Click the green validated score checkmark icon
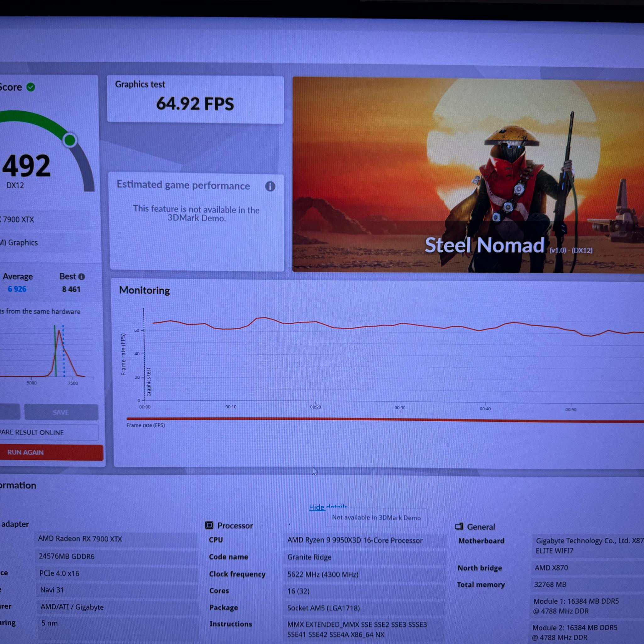Screen dimensions: 644x644 [31, 87]
